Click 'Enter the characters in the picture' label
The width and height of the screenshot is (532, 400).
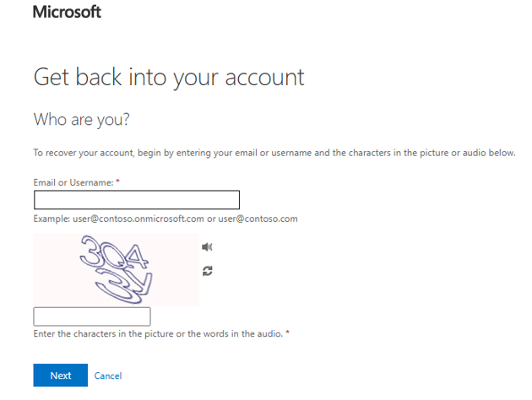tap(158, 333)
